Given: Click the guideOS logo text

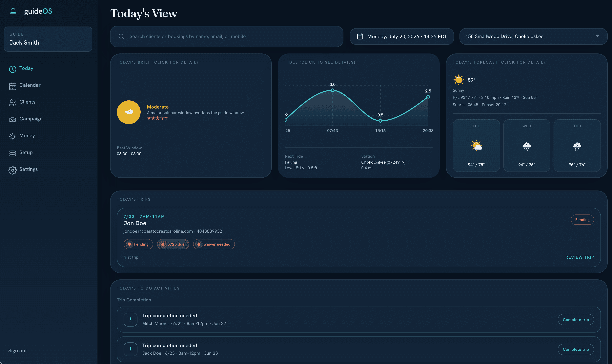Looking at the screenshot, I should tap(38, 11).
